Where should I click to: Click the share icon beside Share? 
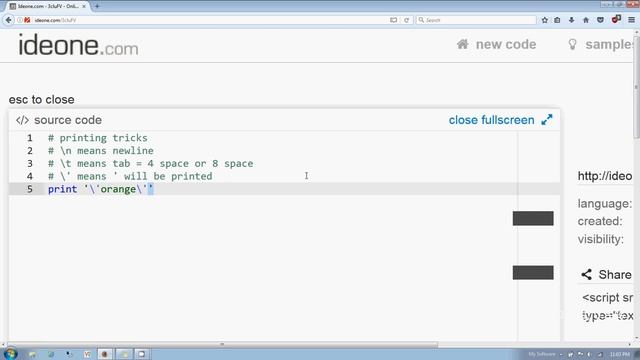pos(587,274)
